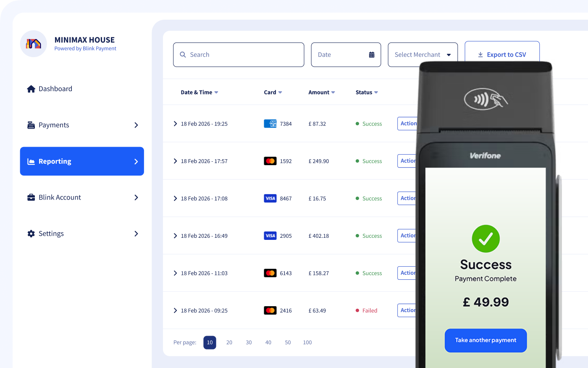This screenshot has height=368, width=588.
Task: Click the Amex card icon for 7384
Action: click(x=270, y=124)
